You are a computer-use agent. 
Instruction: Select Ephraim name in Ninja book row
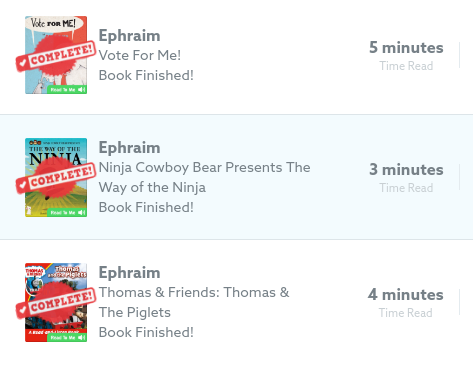point(129,148)
